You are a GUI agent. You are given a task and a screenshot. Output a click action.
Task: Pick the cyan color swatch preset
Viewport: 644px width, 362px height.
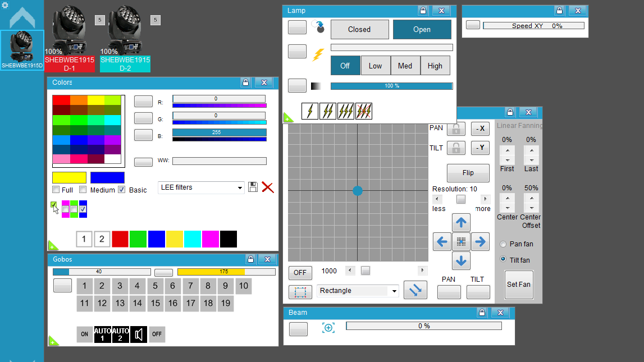(x=192, y=239)
